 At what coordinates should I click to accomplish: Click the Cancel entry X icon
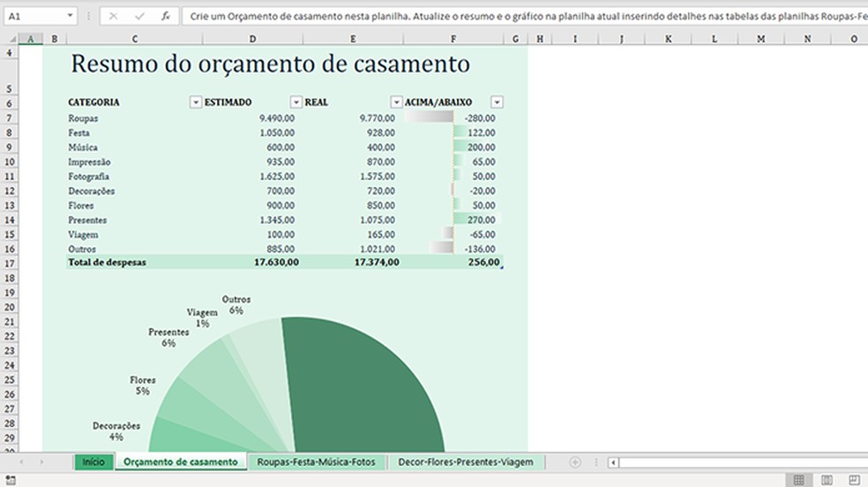(x=115, y=16)
